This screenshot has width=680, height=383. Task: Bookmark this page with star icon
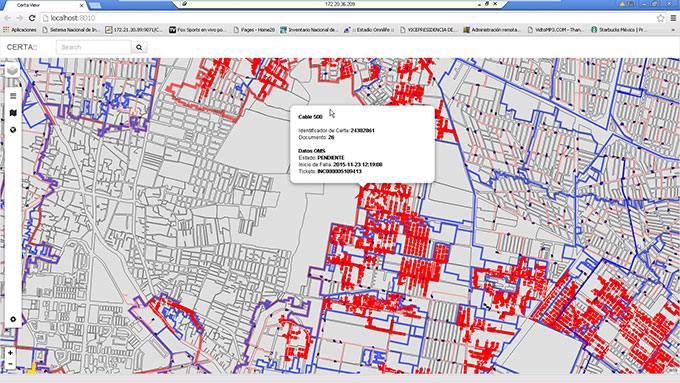pyautogui.click(x=660, y=18)
